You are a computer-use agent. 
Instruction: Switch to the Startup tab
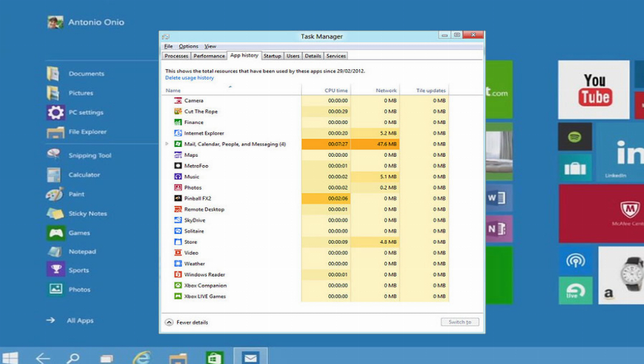click(x=272, y=56)
